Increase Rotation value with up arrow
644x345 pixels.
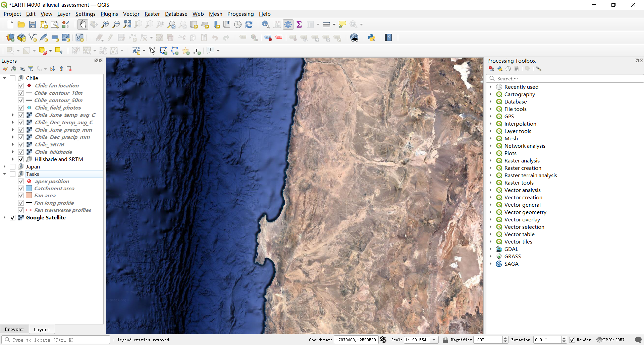pyautogui.click(x=564, y=338)
